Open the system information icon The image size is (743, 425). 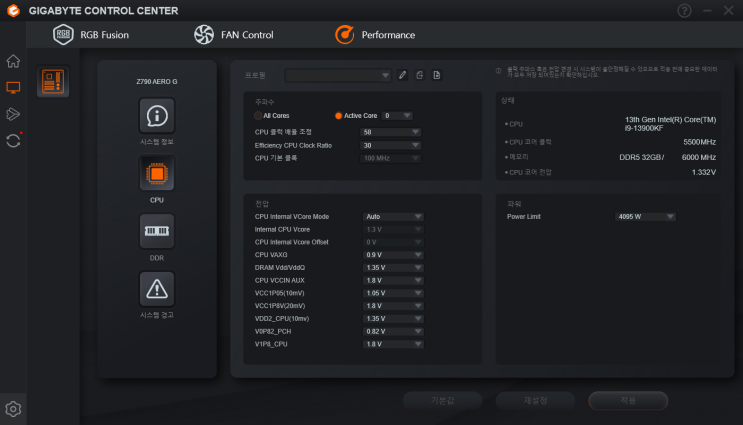157,116
